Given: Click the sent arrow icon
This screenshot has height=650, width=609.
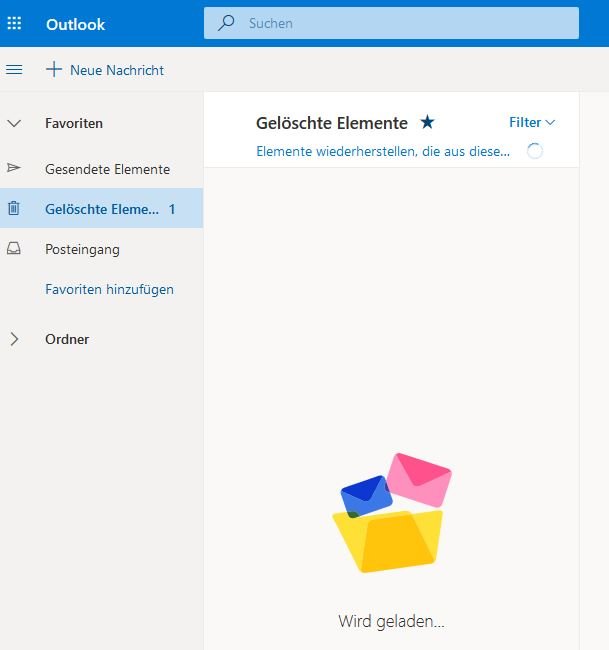Looking at the screenshot, I should 14,168.
